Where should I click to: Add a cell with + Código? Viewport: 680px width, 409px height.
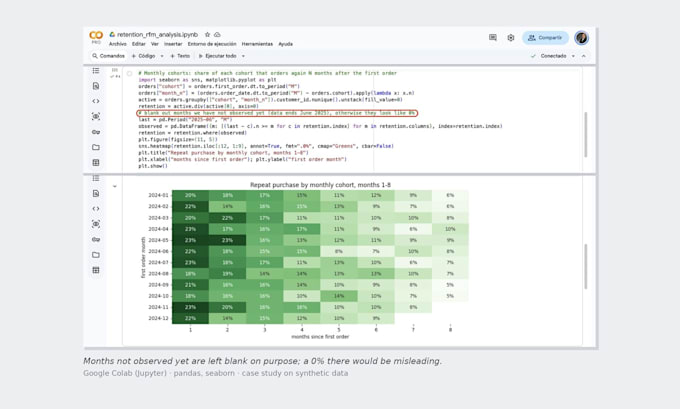tap(144, 56)
